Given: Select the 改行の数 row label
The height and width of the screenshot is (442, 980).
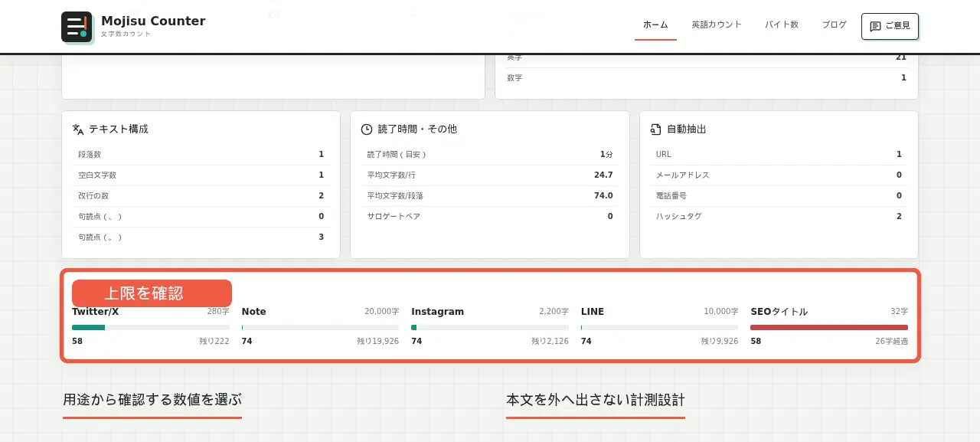Looking at the screenshot, I should pyautogui.click(x=93, y=196).
